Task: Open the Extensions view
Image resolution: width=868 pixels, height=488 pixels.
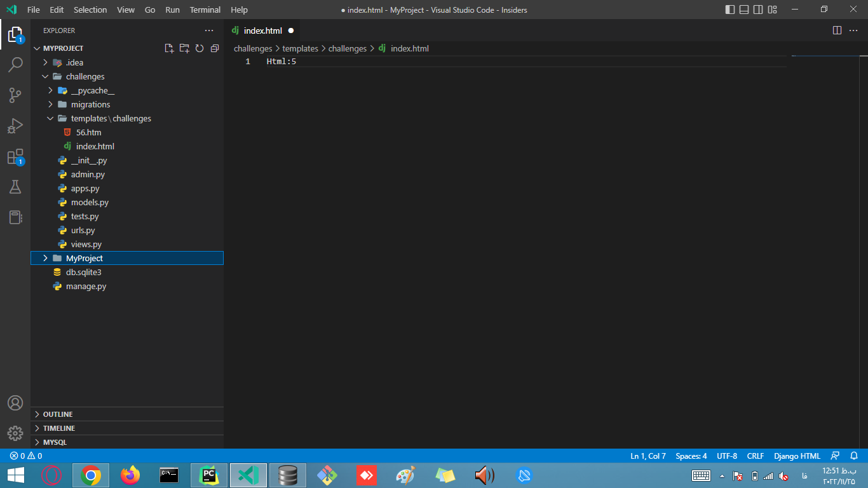Action: pyautogui.click(x=15, y=157)
